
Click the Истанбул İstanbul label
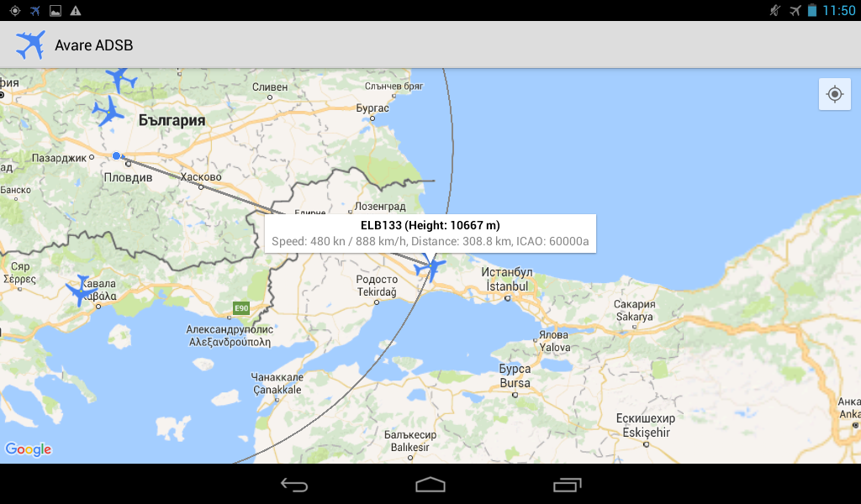point(507,279)
